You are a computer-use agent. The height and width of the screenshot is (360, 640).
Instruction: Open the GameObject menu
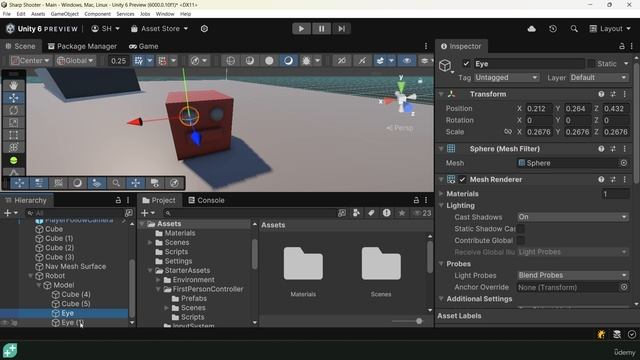pyautogui.click(x=64, y=14)
